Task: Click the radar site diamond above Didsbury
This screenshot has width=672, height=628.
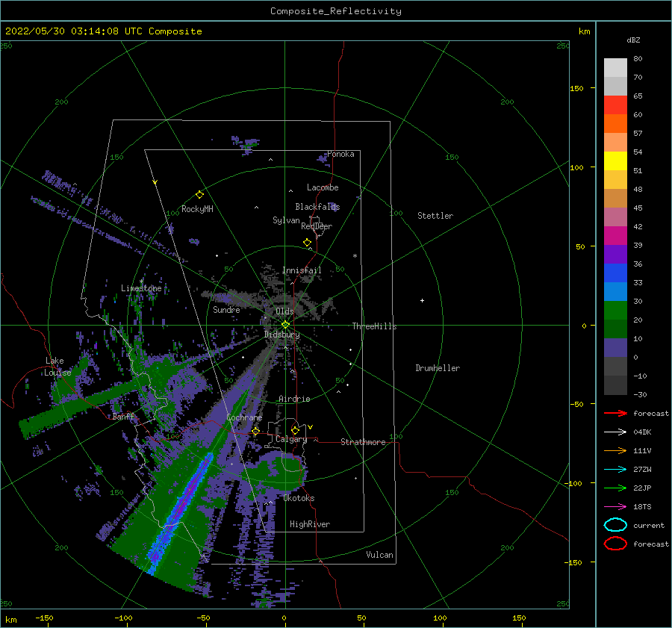Action: (x=285, y=325)
